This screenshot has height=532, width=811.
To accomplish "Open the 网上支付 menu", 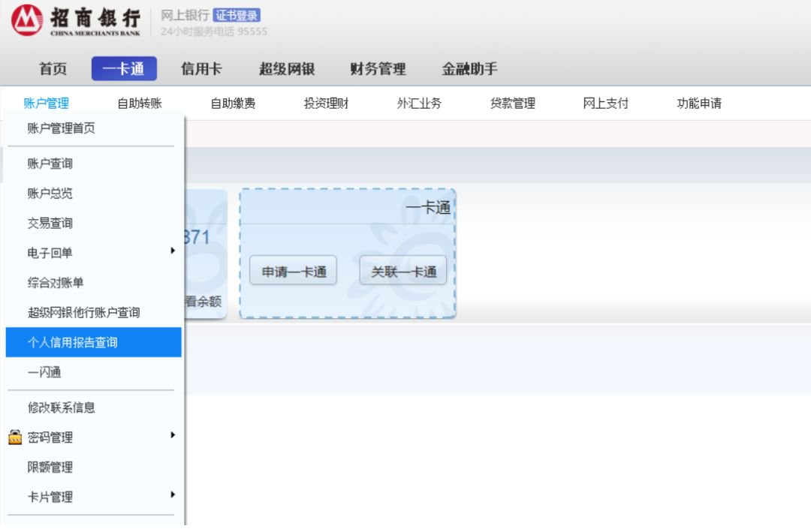I will click(x=605, y=104).
